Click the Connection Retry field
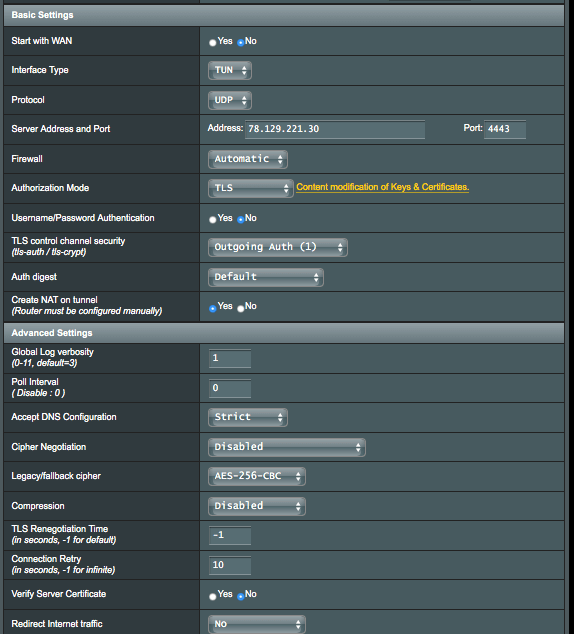 (x=230, y=565)
